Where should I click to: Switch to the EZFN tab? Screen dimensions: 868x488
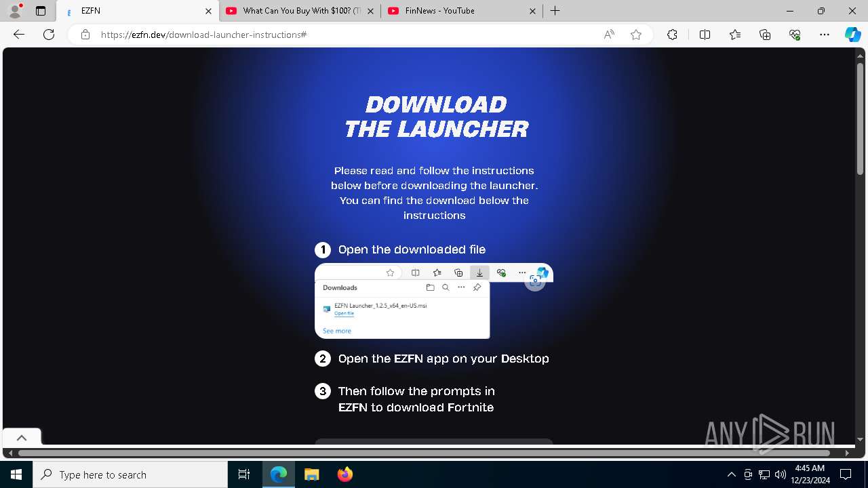tap(138, 11)
